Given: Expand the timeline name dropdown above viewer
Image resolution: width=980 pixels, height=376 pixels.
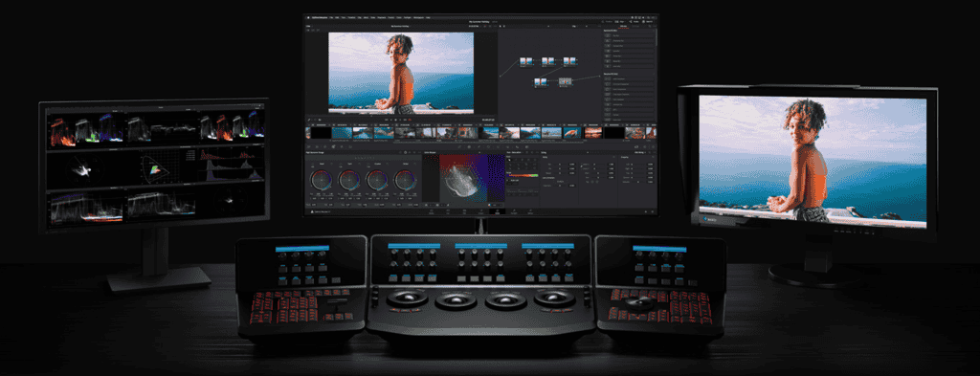Looking at the screenshot, I should (401, 26).
